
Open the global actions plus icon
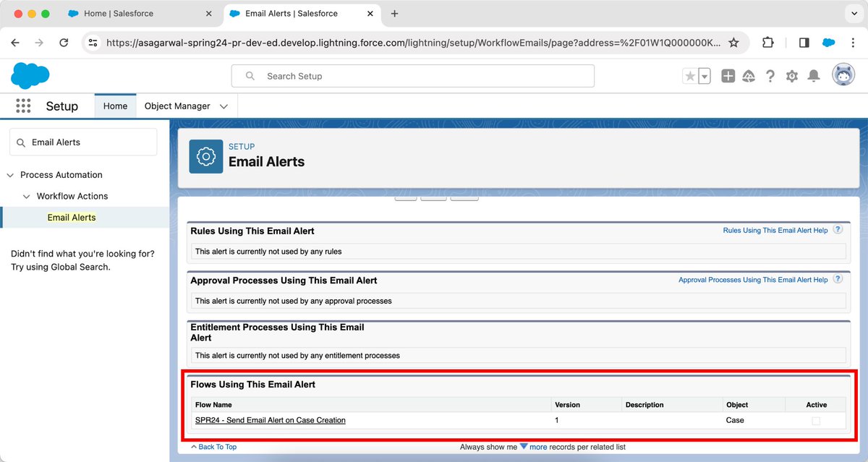click(x=728, y=76)
